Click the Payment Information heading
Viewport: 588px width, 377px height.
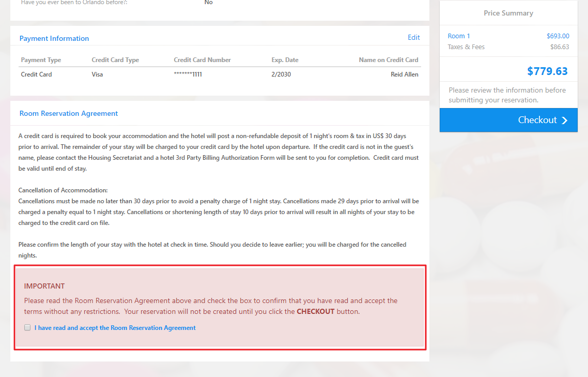click(54, 38)
